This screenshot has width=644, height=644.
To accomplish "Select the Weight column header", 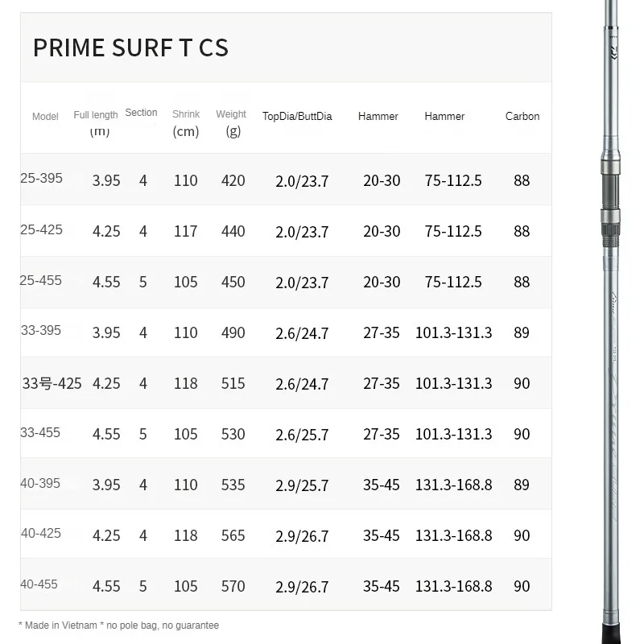I will coord(231,114).
